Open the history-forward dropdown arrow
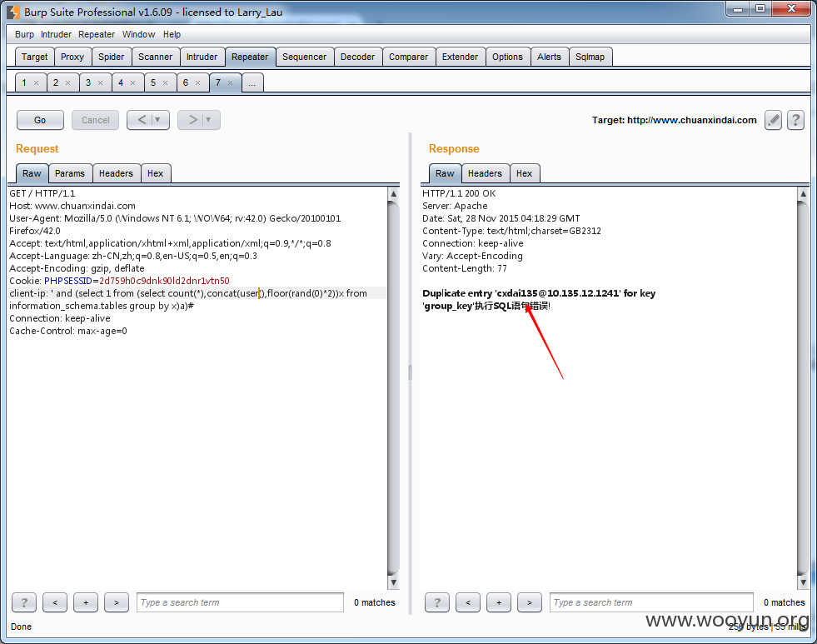Image resolution: width=817 pixels, height=644 pixels. tap(209, 120)
